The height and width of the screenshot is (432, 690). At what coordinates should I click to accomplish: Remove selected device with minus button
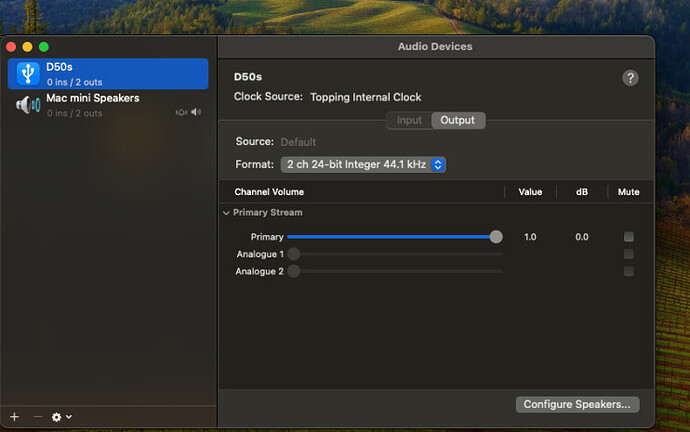[38, 417]
